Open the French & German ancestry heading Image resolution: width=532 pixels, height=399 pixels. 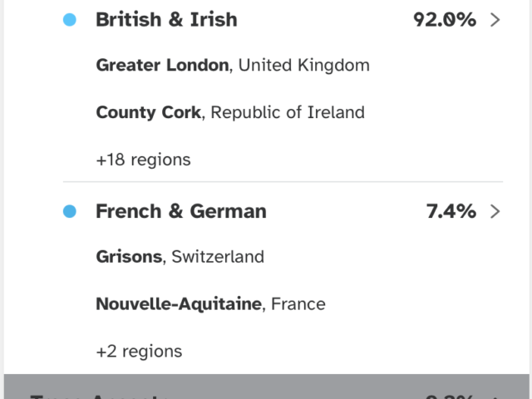click(181, 211)
